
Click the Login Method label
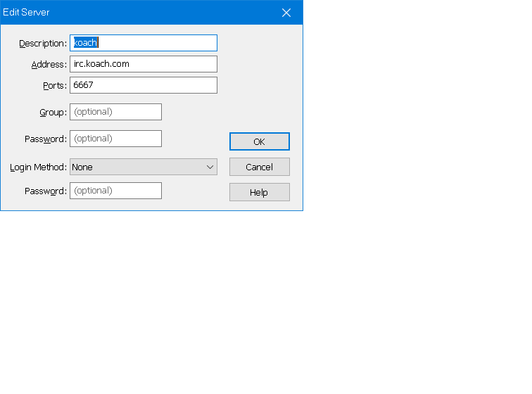[x=38, y=167]
